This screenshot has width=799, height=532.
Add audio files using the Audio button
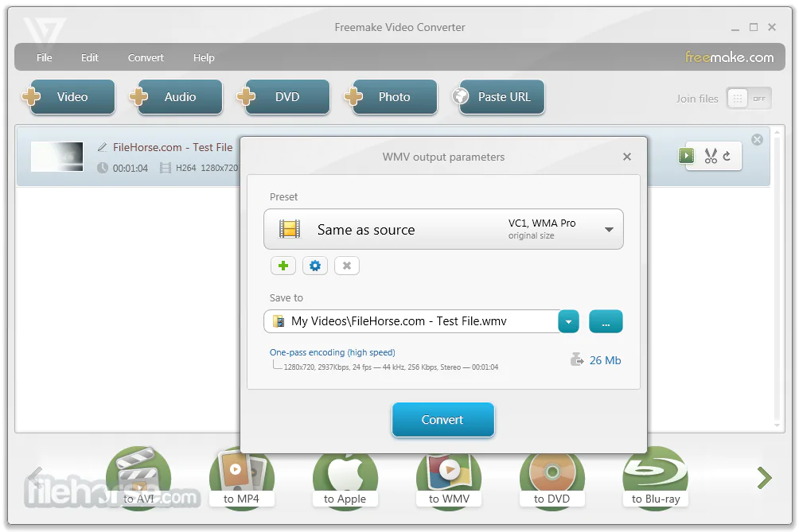pos(180,97)
